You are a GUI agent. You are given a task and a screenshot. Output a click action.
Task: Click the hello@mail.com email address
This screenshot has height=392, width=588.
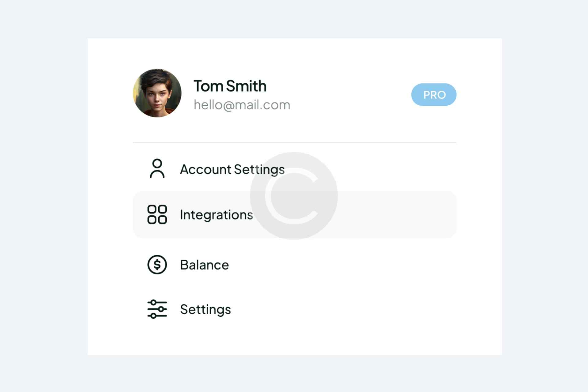pos(242,105)
